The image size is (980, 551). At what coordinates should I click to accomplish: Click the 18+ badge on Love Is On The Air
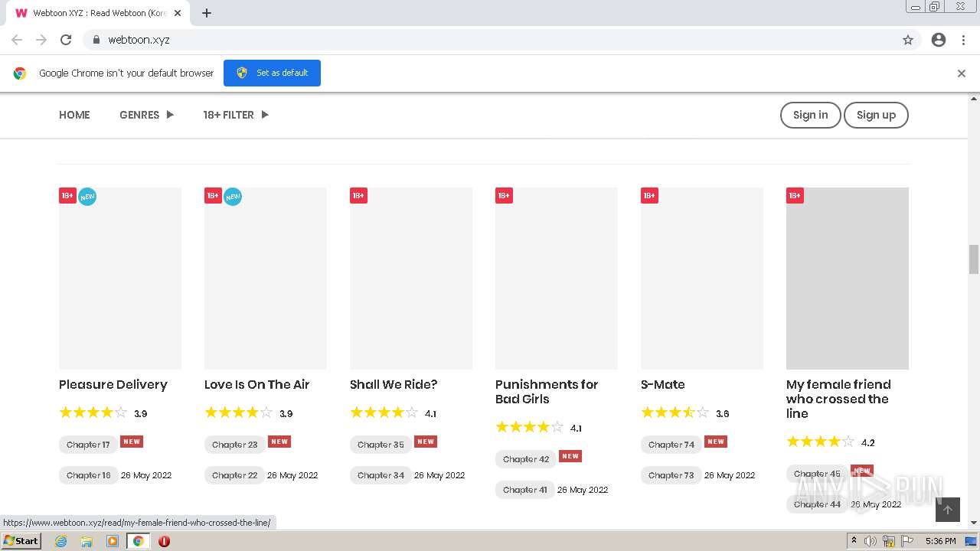click(x=213, y=196)
